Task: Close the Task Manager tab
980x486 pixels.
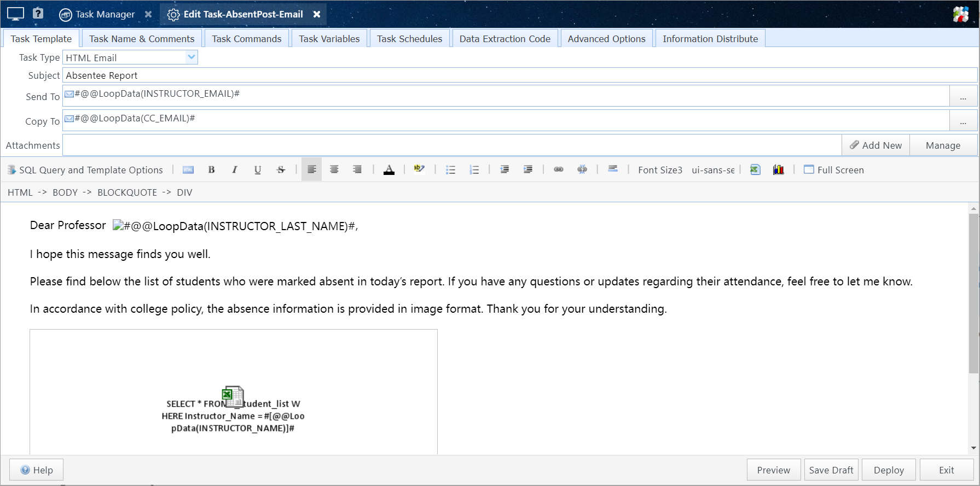Action: pyautogui.click(x=148, y=14)
